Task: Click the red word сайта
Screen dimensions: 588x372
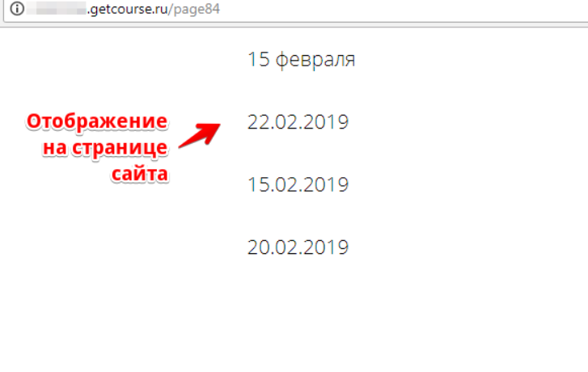Action: [140, 174]
